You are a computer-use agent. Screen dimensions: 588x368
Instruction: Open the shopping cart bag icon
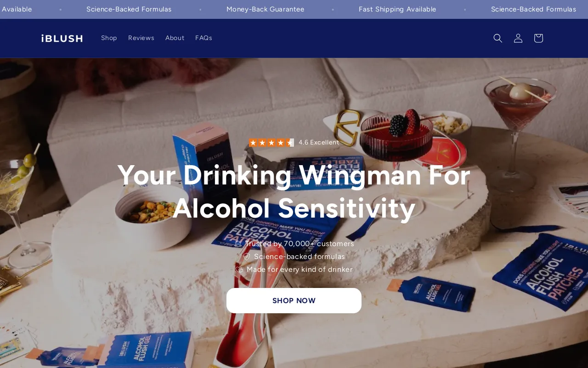(x=538, y=38)
